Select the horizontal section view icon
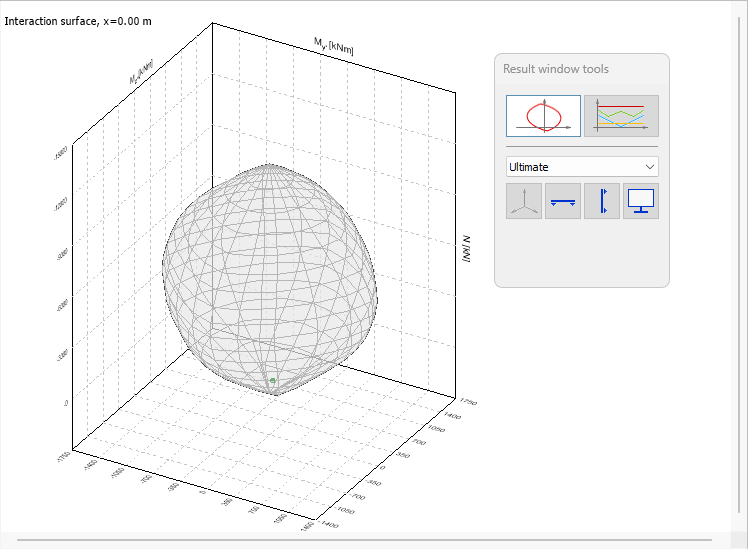This screenshot has height=549, width=748. (563, 201)
